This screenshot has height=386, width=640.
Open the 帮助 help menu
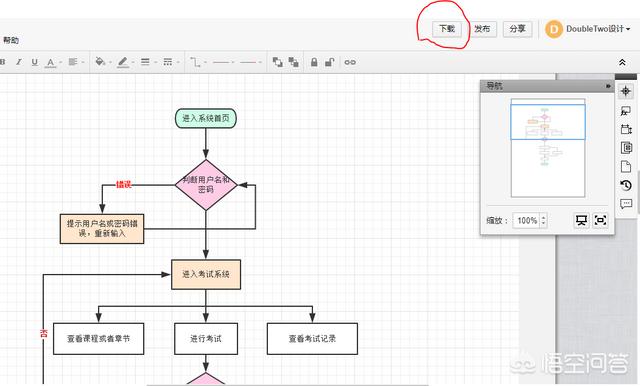coord(11,40)
